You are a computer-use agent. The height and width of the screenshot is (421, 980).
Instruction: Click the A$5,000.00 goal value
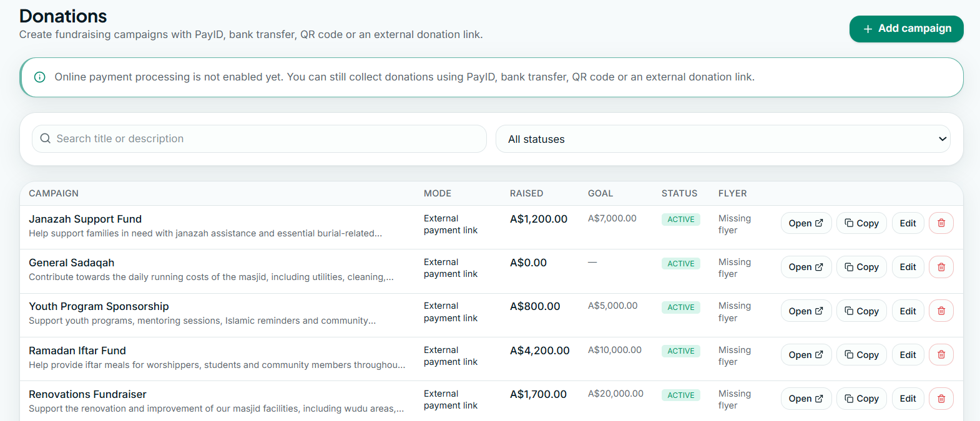(613, 306)
